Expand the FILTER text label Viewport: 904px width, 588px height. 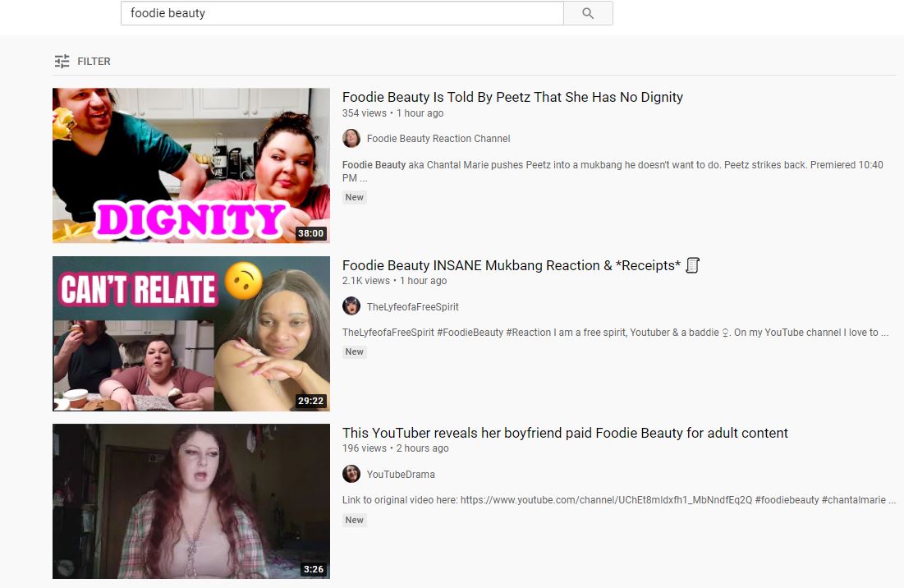click(94, 61)
